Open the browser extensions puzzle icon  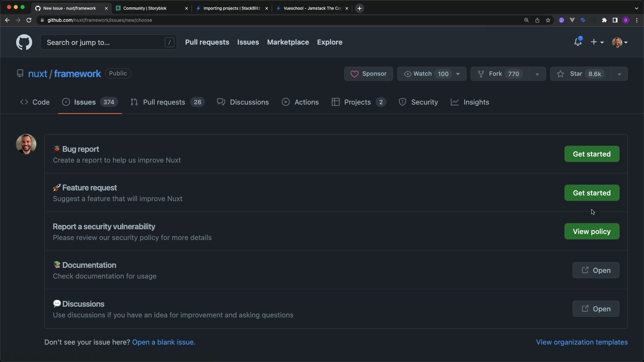point(604,20)
